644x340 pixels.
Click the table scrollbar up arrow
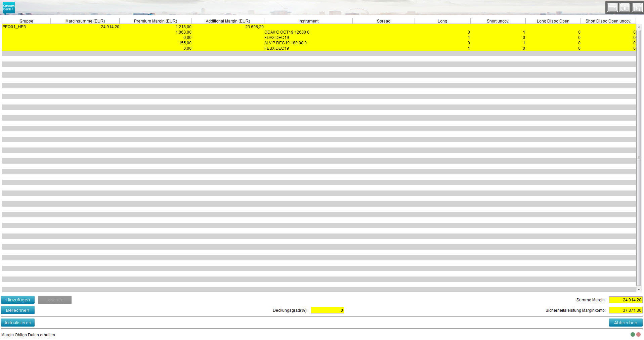coord(639,27)
